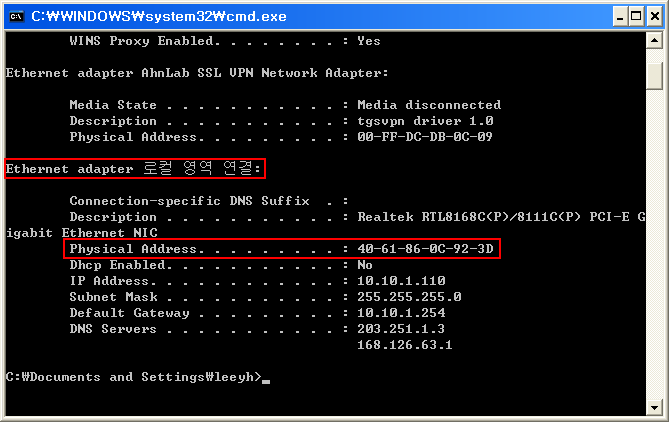Click the IP address 10.10.1.110
This screenshot has height=422, width=669.
(401, 281)
